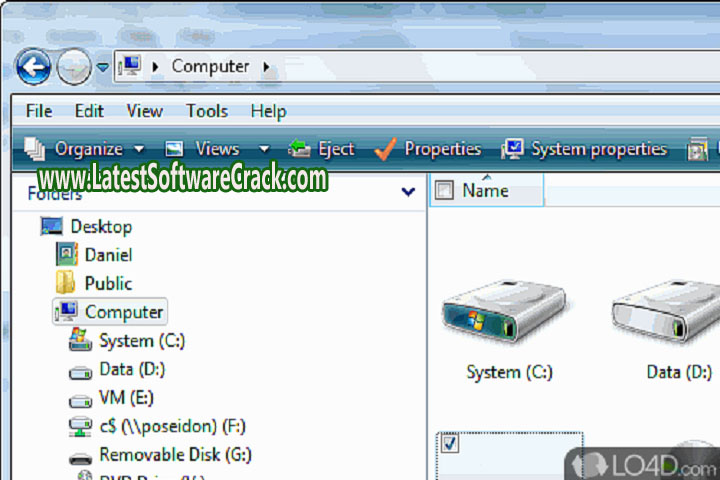Click the Back navigation arrow button
The height and width of the screenshot is (480, 720).
point(33,68)
